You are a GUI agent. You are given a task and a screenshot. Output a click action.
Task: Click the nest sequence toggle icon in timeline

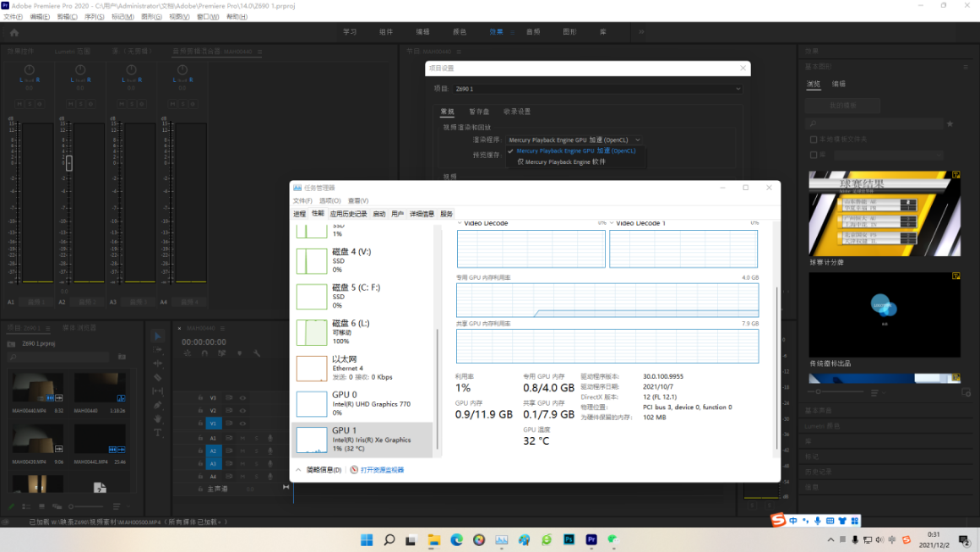click(x=188, y=353)
